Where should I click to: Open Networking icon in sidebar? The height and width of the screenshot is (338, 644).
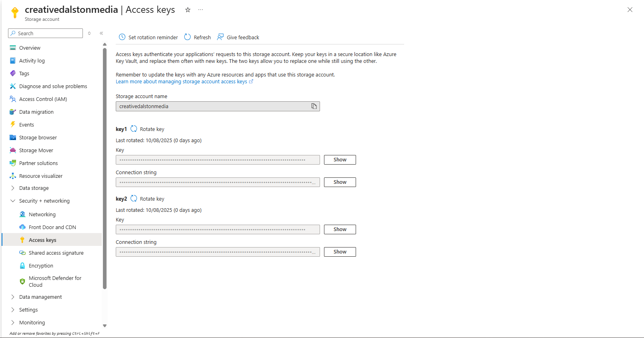coord(22,214)
